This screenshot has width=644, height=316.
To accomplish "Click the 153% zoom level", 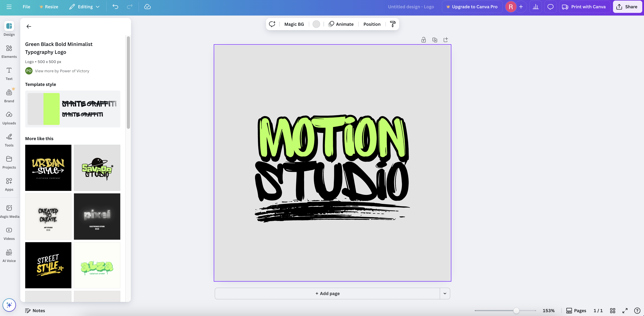I will (x=549, y=310).
